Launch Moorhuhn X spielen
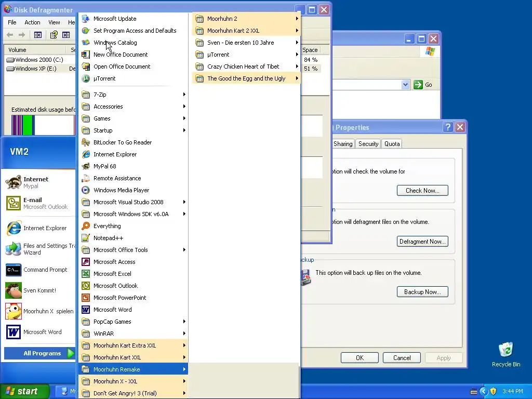This screenshot has height=399, width=532. coord(39,311)
